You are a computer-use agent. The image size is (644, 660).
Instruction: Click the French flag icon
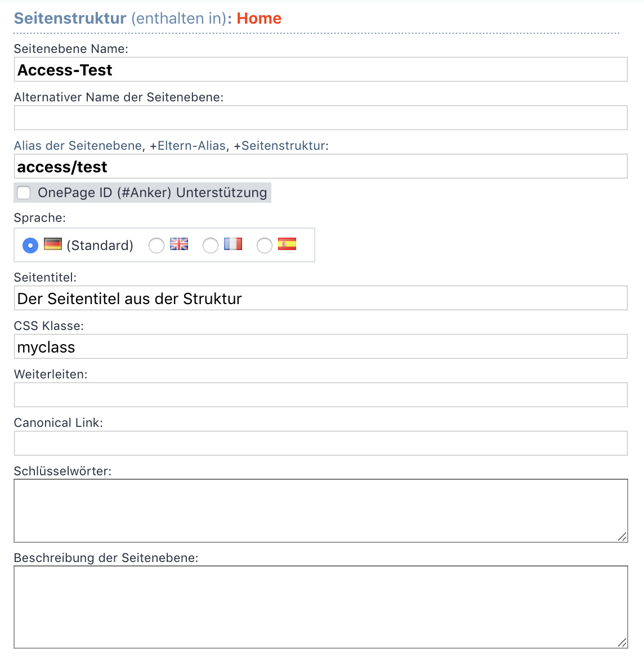[x=233, y=244]
